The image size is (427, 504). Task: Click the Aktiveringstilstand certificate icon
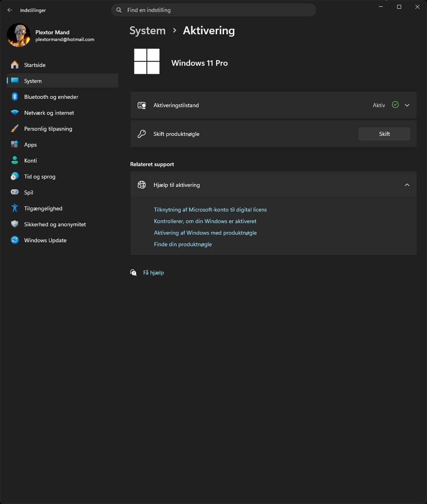[x=141, y=106]
